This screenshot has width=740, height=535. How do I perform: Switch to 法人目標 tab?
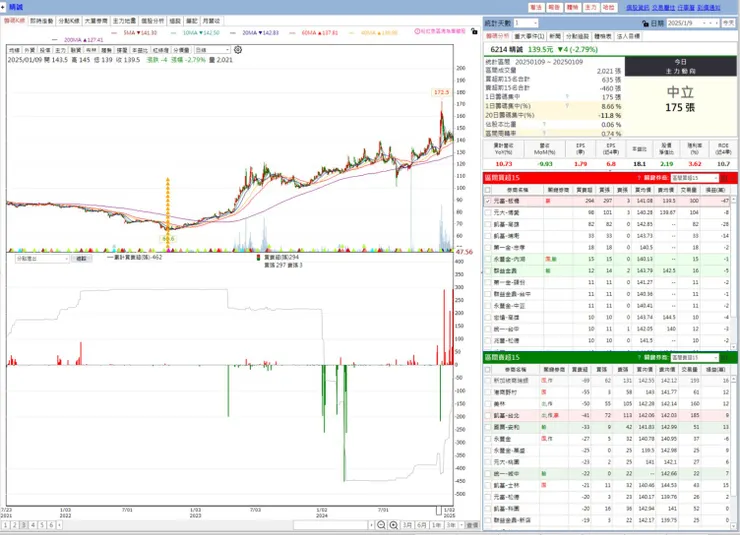tap(628, 36)
